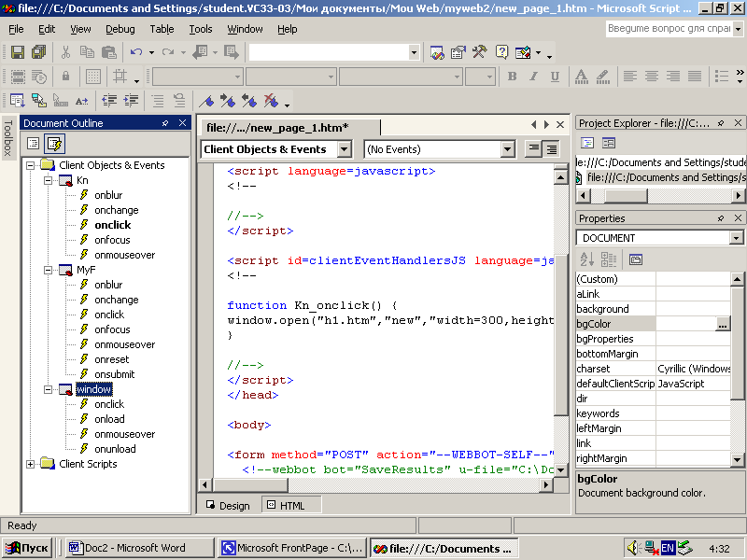Switch Document Outline to HTML outline view
747x560 pixels.
[x=33, y=144]
